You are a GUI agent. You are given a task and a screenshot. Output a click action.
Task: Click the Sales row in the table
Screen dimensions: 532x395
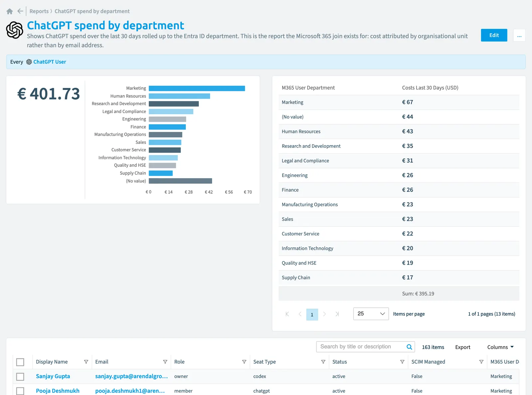click(x=399, y=219)
